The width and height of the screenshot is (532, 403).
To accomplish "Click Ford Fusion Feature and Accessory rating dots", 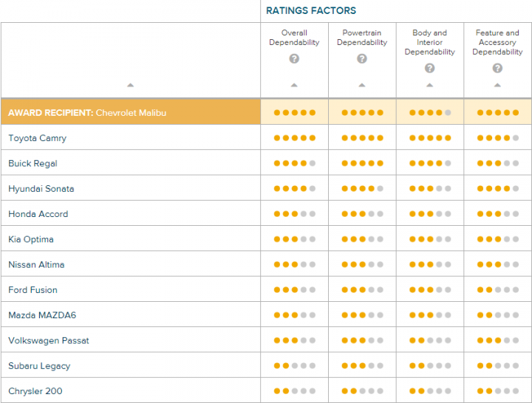I will pos(498,290).
